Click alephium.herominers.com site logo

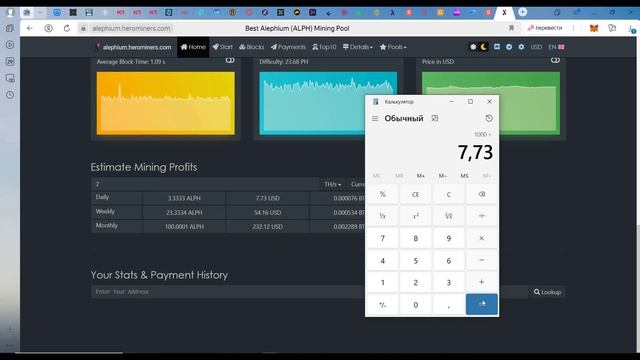133,47
